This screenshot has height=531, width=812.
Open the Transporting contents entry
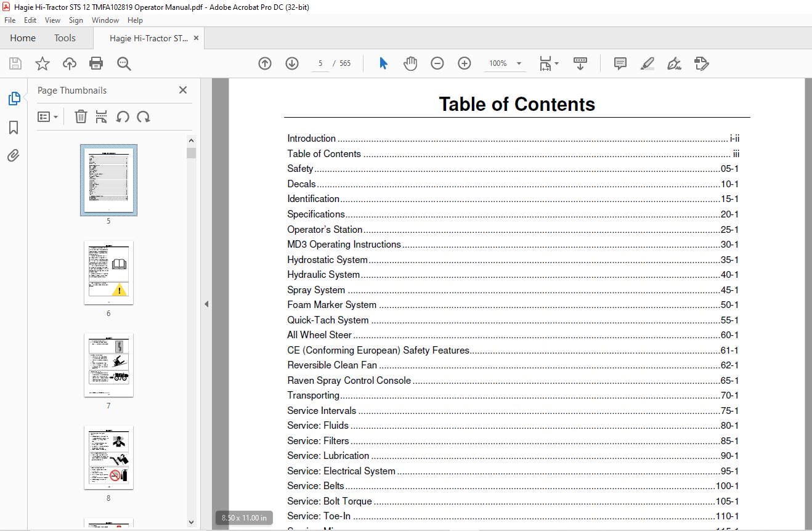point(513,395)
